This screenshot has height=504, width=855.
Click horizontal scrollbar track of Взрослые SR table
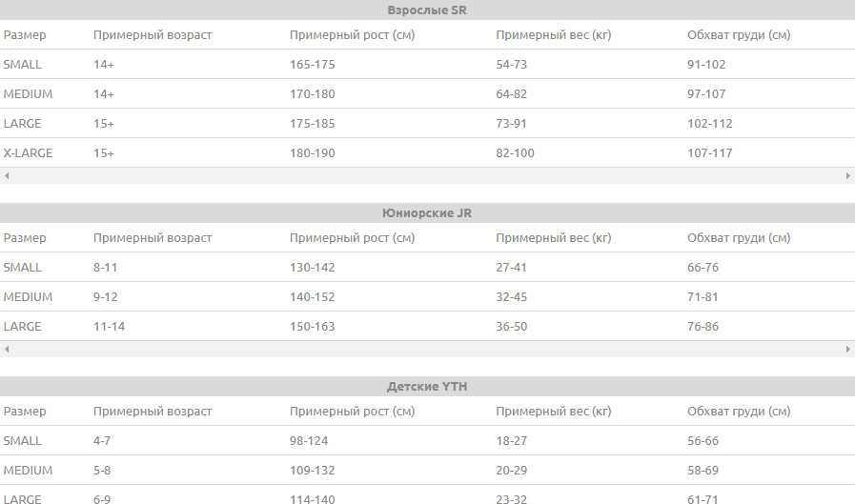click(427, 176)
